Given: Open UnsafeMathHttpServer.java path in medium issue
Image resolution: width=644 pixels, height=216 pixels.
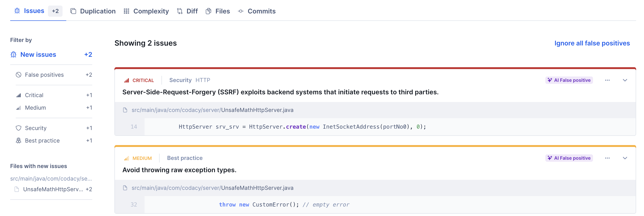Looking at the screenshot, I should click(x=257, y=188).
